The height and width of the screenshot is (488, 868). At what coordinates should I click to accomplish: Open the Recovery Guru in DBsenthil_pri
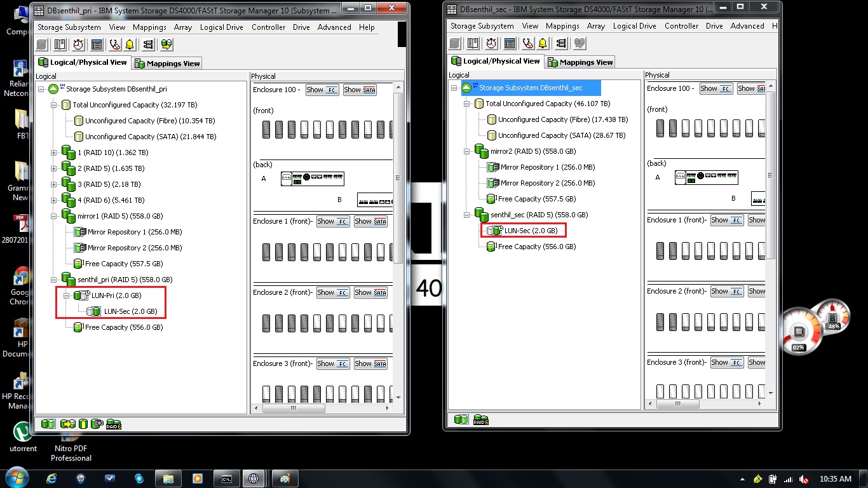coord(114,44)
